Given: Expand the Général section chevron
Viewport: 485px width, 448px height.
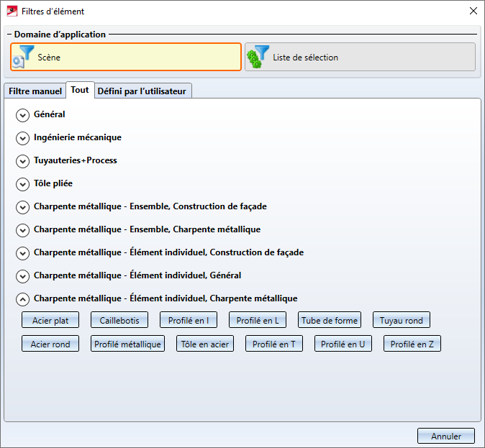Looking at the screenshot, I should [x=22, y=115].
